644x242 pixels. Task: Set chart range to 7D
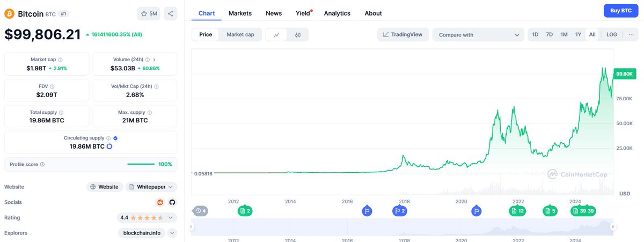[x=550, y=34]
